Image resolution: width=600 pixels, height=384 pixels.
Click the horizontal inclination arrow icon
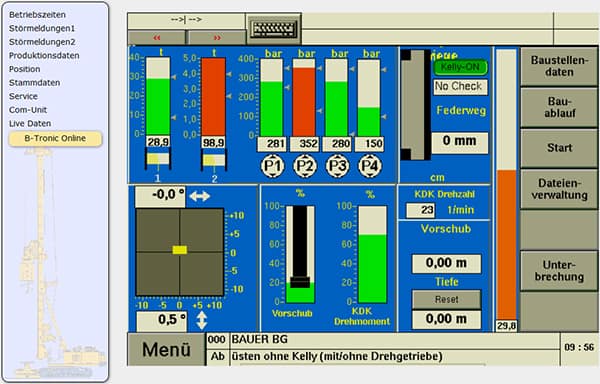click(x=200, y=196)
